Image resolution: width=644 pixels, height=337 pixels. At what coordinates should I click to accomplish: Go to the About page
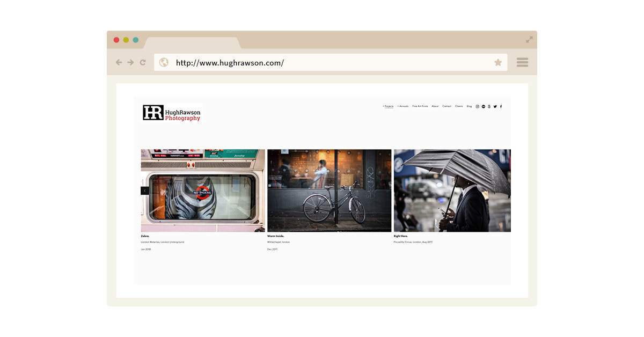(435, 106)
